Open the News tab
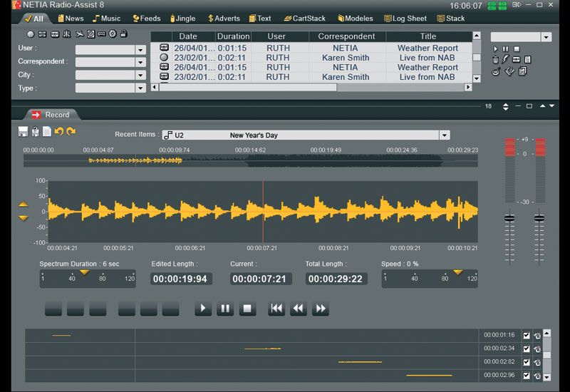Image resolution: width=570 pixels, height=392 pixels. tap(71, 19)
